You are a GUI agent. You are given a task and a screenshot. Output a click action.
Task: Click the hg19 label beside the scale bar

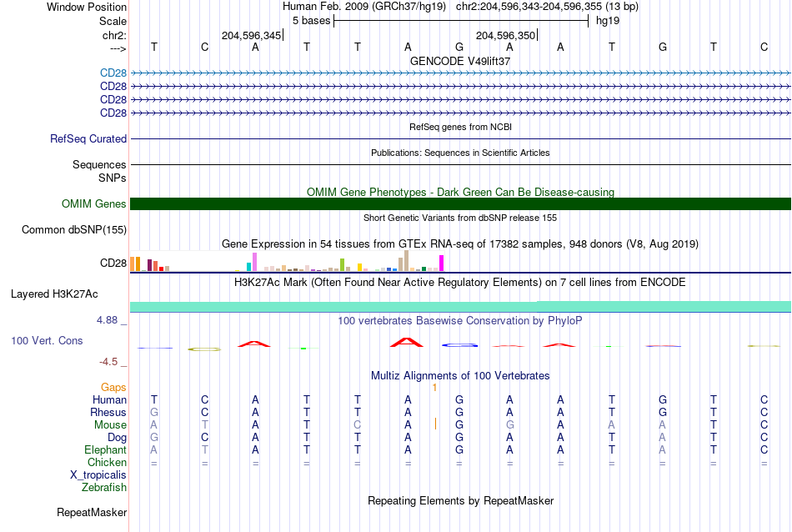point(608,21)
